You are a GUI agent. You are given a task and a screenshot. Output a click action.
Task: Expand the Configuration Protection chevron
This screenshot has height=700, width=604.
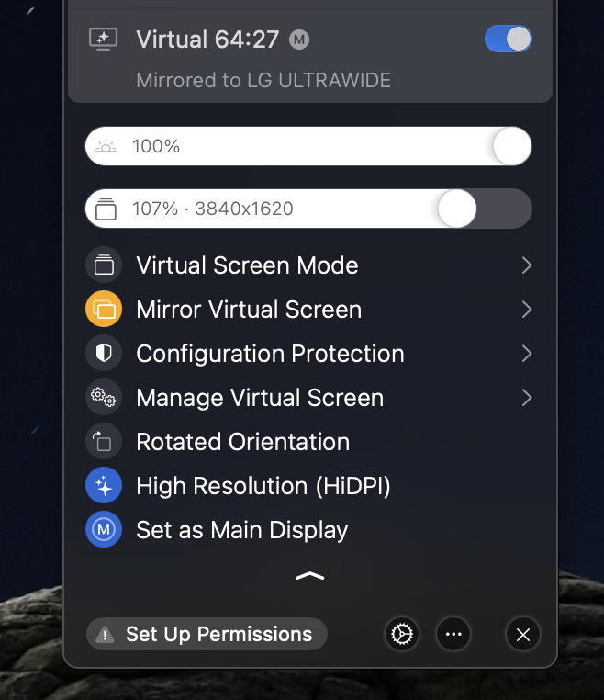(x=526, y=354)
